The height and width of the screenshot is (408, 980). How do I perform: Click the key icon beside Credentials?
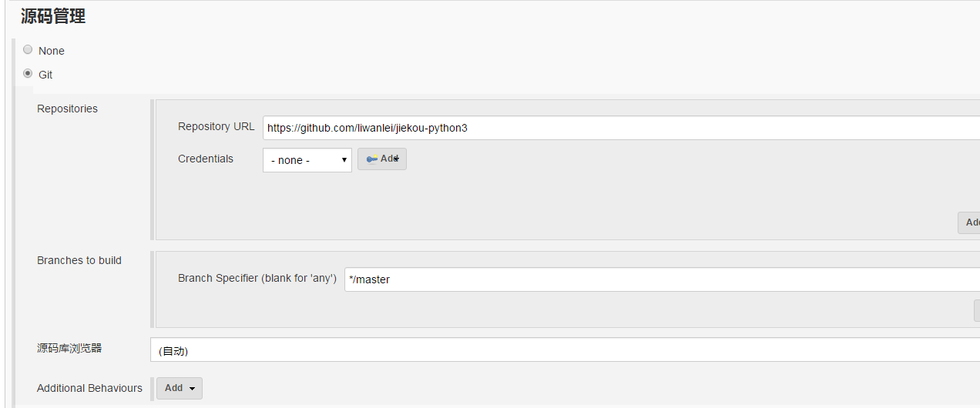(372, 159)
